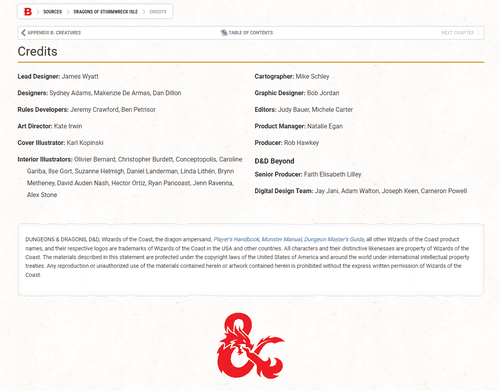The width and height of the screenshot is (500, 391).
Task: Click the Digital Design Team label
Action: coord(284,191)
